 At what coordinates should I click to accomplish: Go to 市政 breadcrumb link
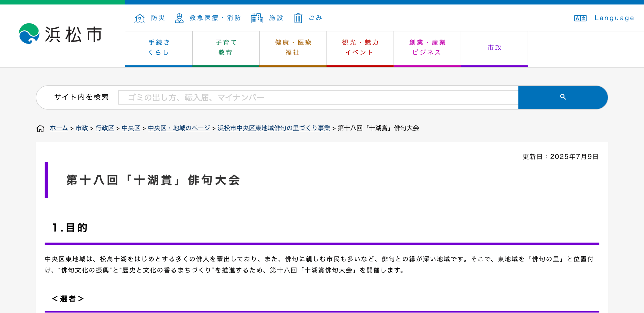tap(82, 128)
